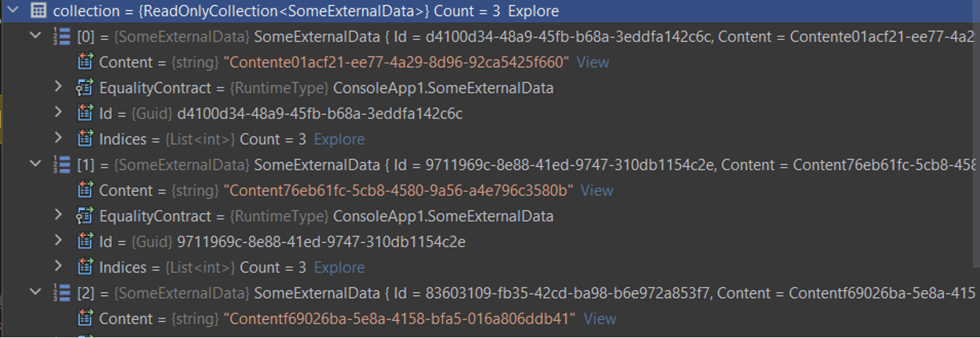980x338 pixels.
Task: Click the Id field icon under element [1]
Action: click(84, 242)
